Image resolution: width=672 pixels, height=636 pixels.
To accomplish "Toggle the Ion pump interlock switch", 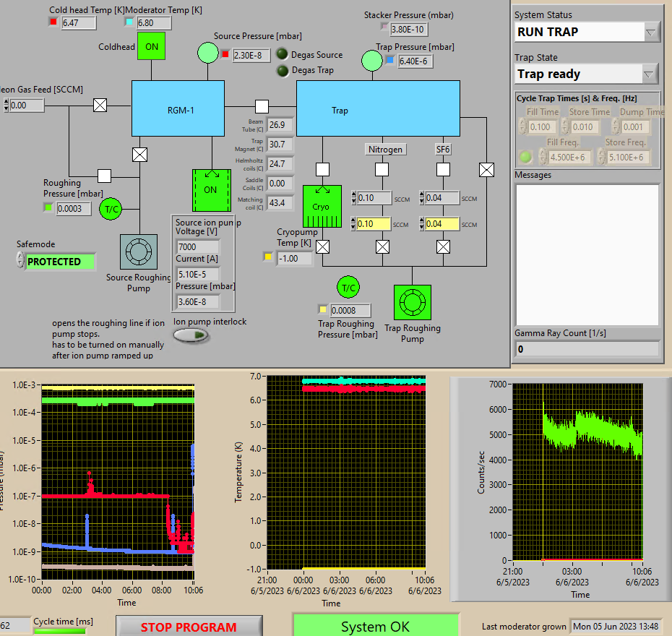I will [x=191, y=335].
